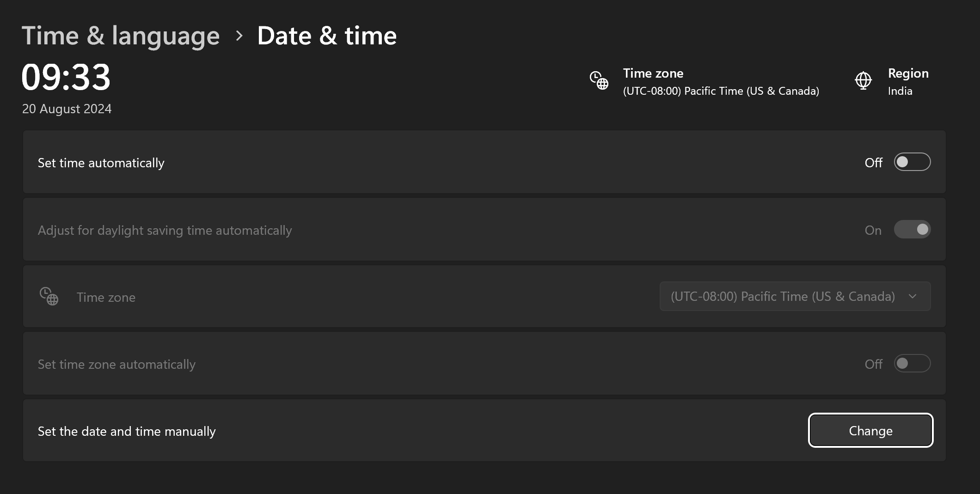Toggle Set time automatically on
The image size is (980, 494).
912,162
